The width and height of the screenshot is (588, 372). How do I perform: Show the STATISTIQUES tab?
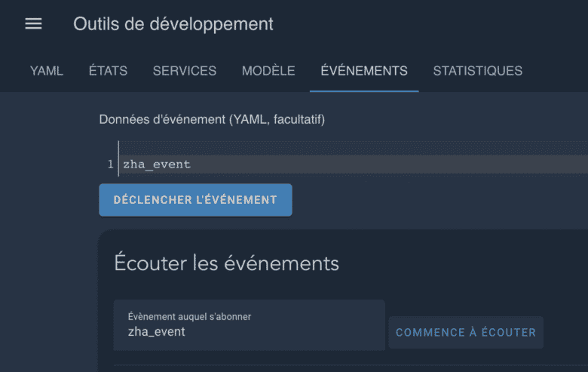point(477,71)
